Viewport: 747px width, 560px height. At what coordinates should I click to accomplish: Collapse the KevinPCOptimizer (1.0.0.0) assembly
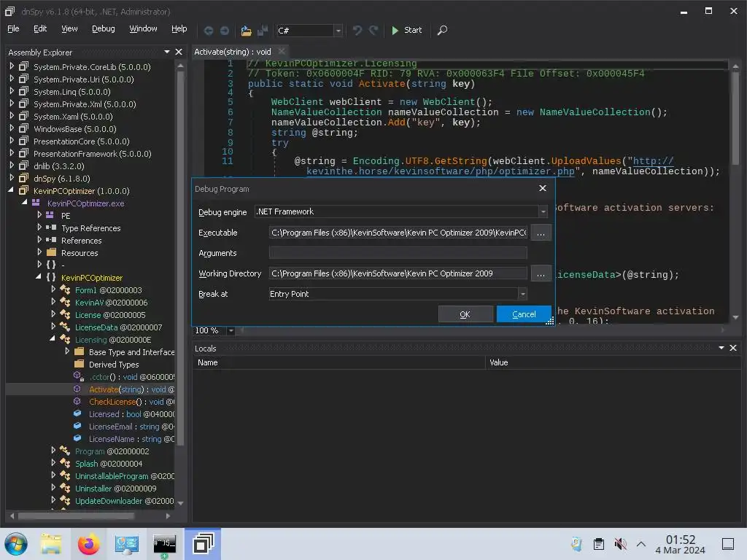pos(11,190)
